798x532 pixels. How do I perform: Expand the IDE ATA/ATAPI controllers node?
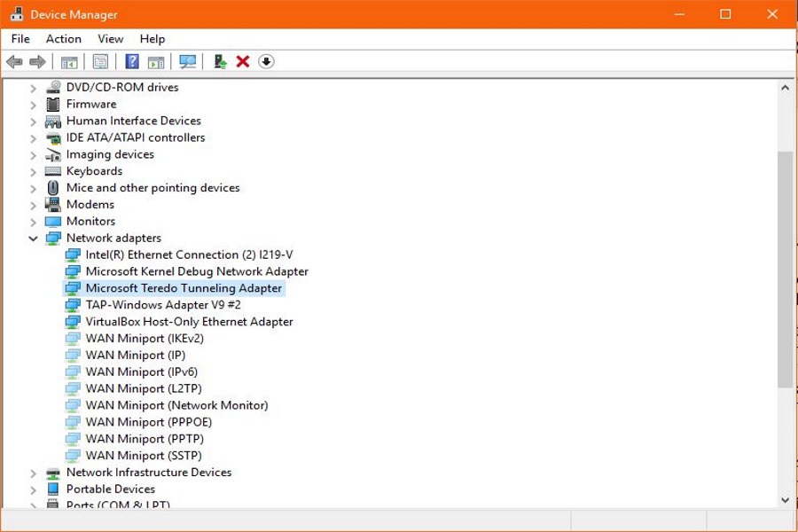point(33,138)
